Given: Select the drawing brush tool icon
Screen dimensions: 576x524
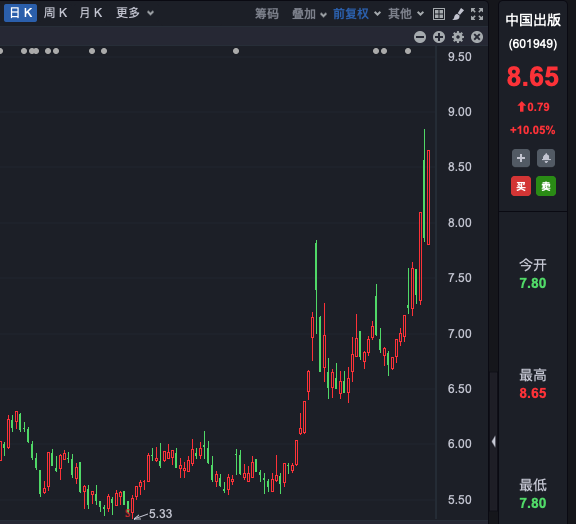Looking at the screenshot, I should (458, 14).
